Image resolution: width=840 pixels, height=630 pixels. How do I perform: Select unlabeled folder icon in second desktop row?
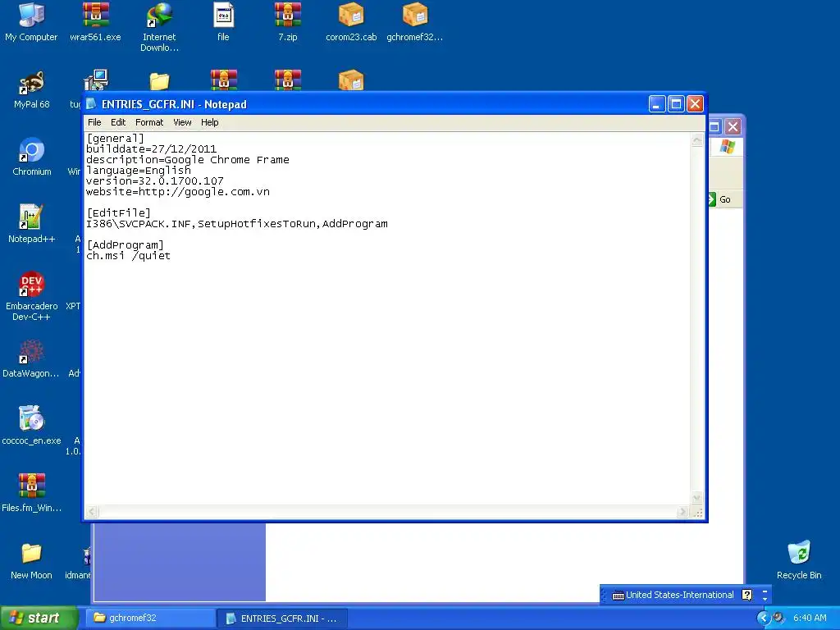click(159, 81)
